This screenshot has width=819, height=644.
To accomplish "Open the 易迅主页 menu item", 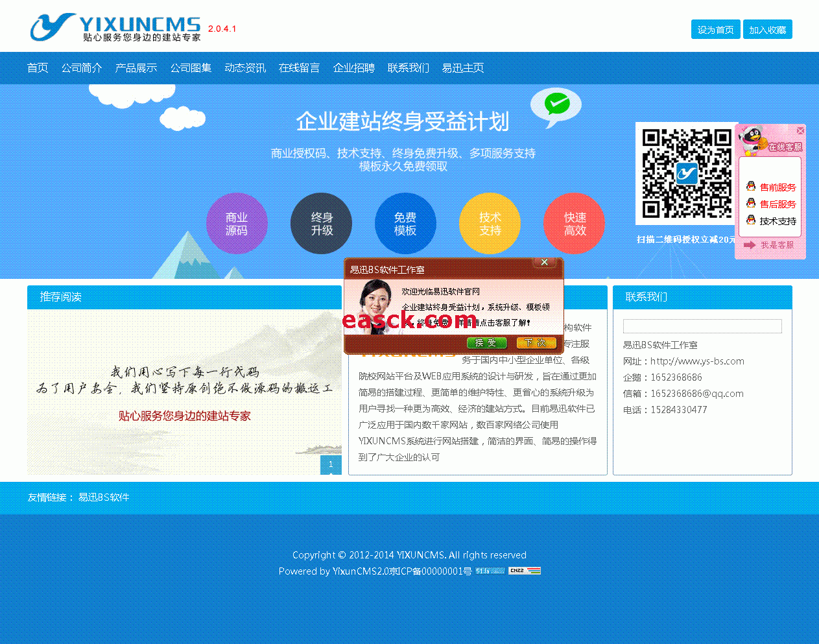I will [463, 68].
